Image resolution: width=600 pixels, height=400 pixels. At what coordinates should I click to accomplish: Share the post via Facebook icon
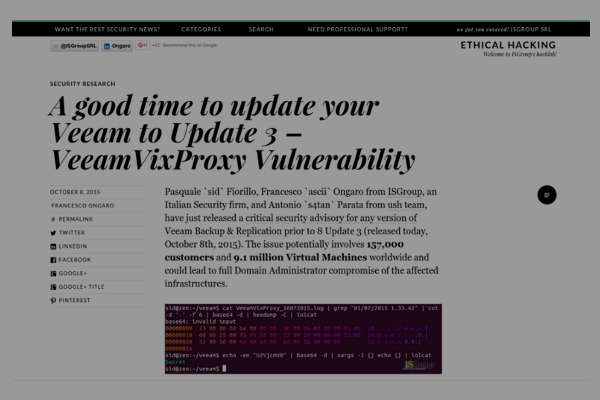53,259
